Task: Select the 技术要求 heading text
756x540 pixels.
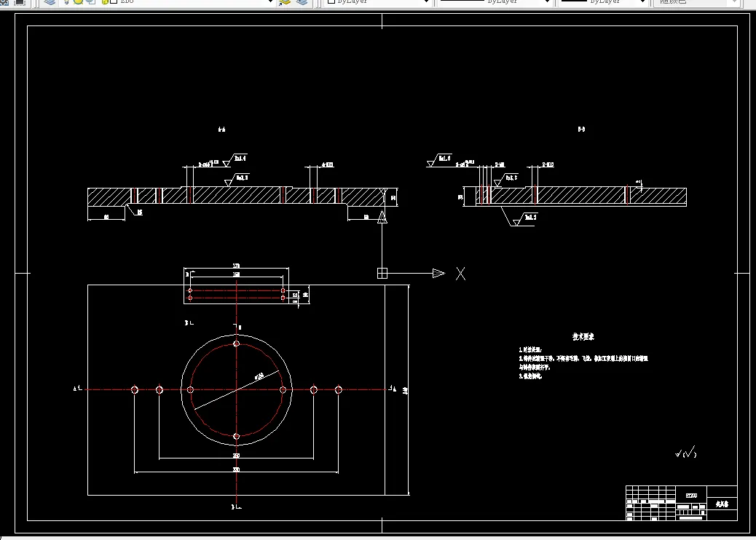Action: pos(583,337)
